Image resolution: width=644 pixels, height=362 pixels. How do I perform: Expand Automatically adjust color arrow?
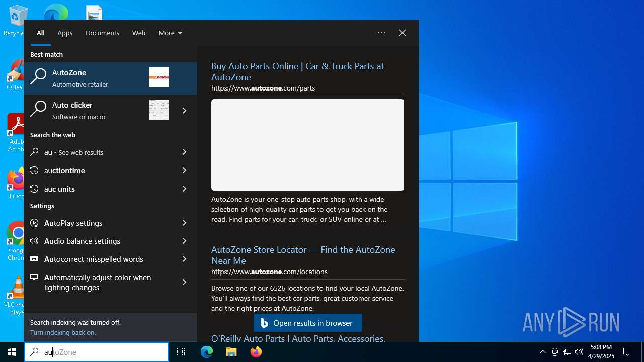coord(184,282)
